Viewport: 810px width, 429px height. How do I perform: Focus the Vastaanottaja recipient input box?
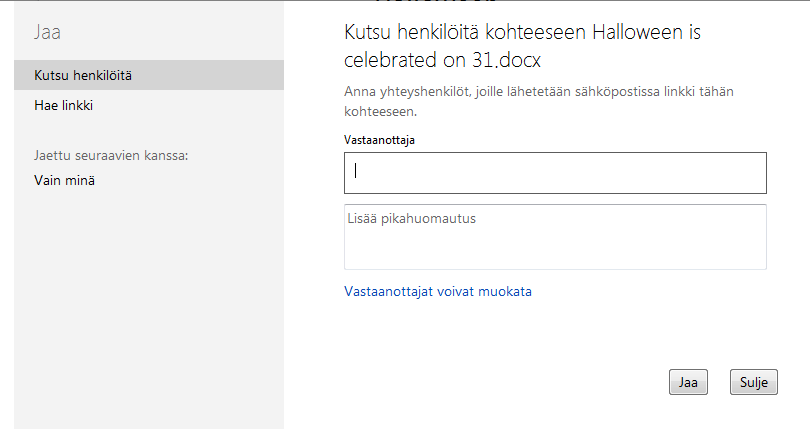click(555, 173)
